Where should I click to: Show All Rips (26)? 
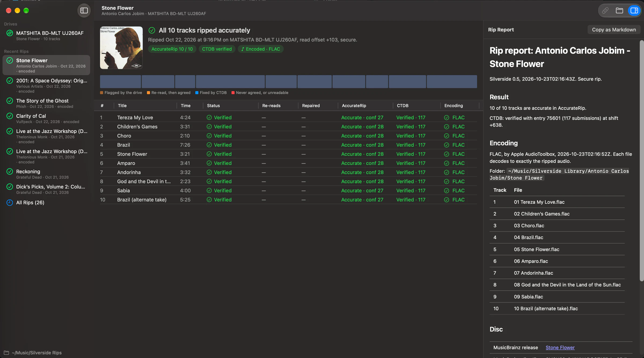(30, 203)
